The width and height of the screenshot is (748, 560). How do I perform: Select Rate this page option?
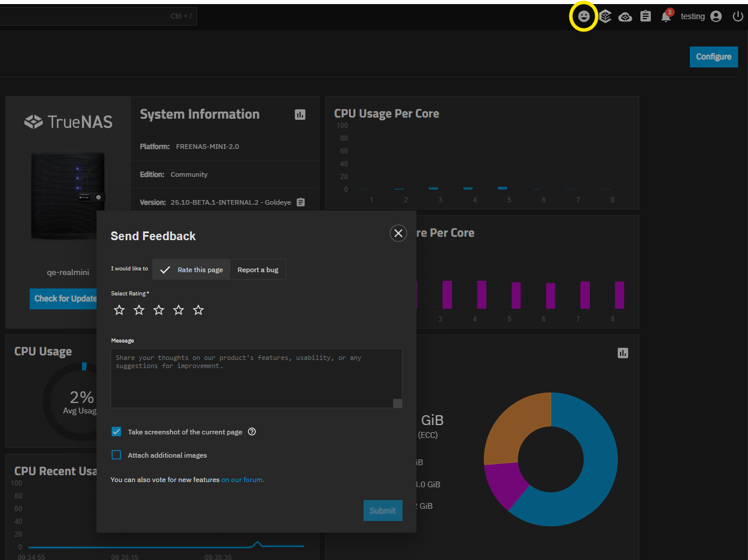pos(192,270)
